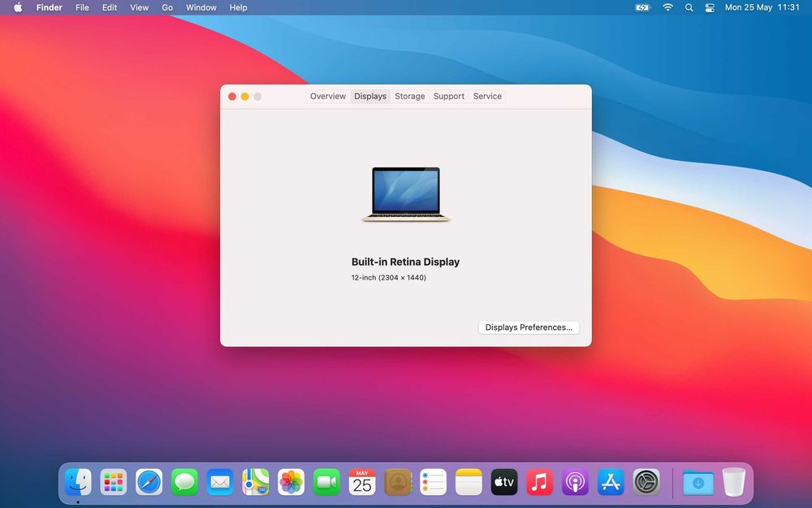Open Messages app in the Dock
This screenshot has height=508, width=812.
click(184, 482)
